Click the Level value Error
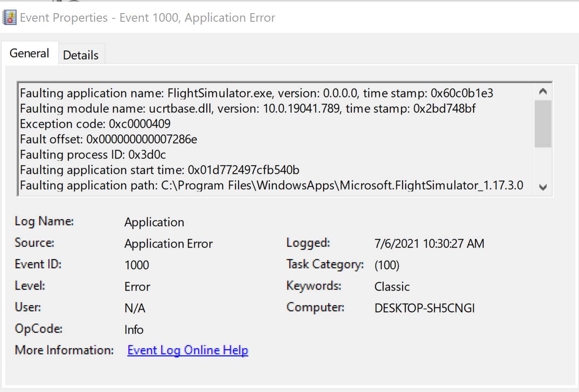 [x=137, y=287]
